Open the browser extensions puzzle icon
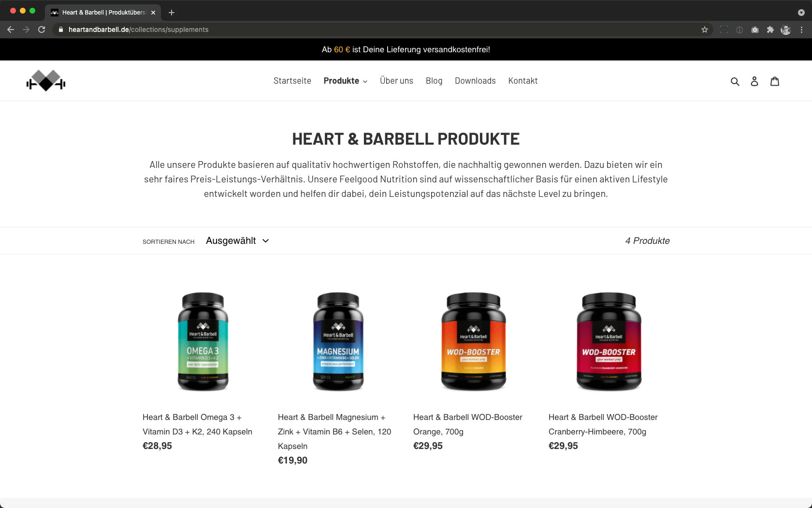The height and width of the screenshot is (508, 812). (770, 30)
